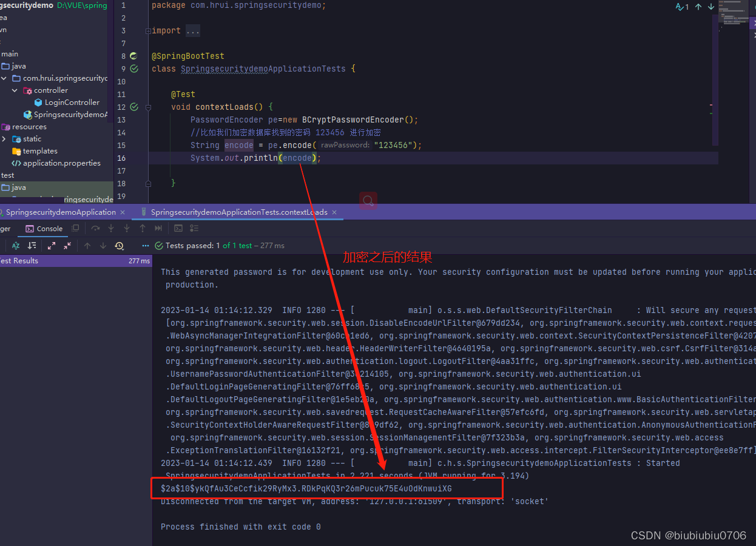Click 'Process finished with exit code 0' line
756x546 pixels.
241,527
